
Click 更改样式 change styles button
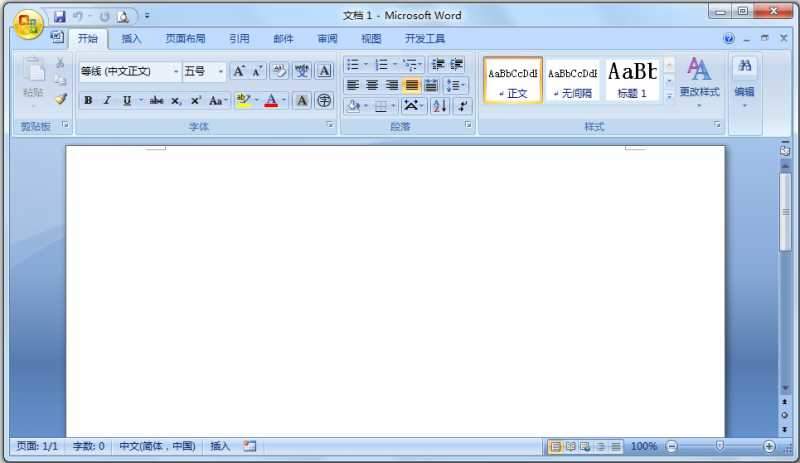(x=699, y=82)
